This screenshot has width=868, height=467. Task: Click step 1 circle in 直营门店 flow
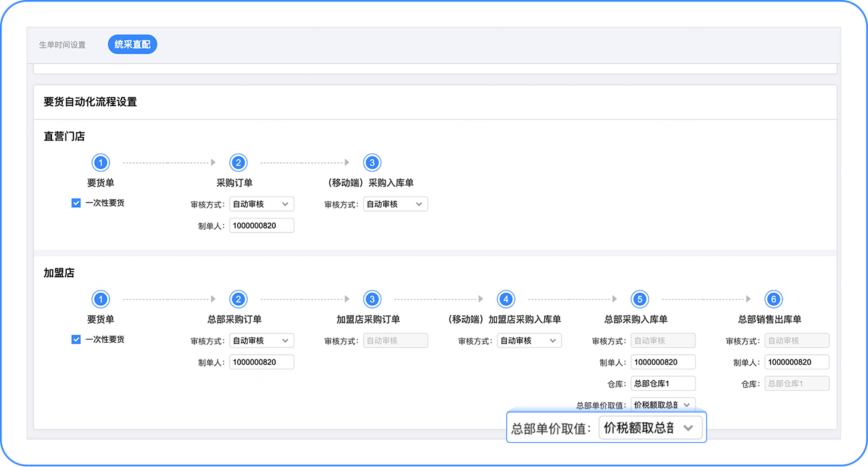pos(100,162)
